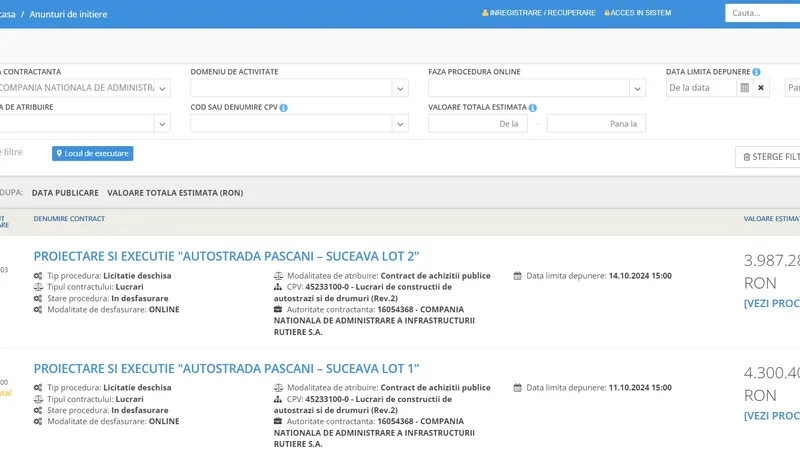Click In desfasurare status in LOT 1

[140, 410]
